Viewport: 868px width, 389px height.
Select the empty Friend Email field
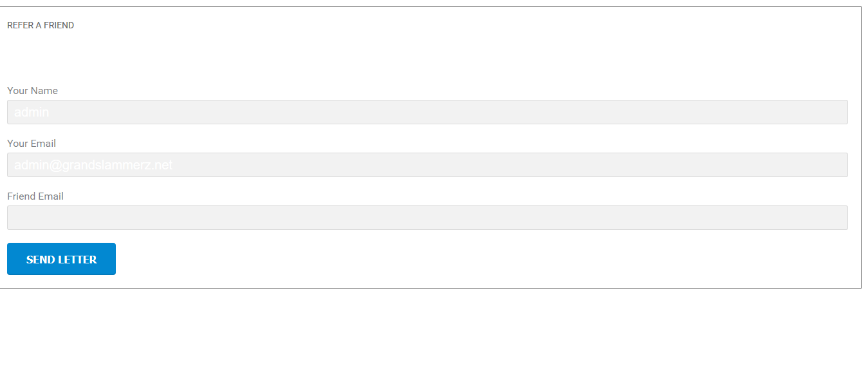tap(427, 218)
